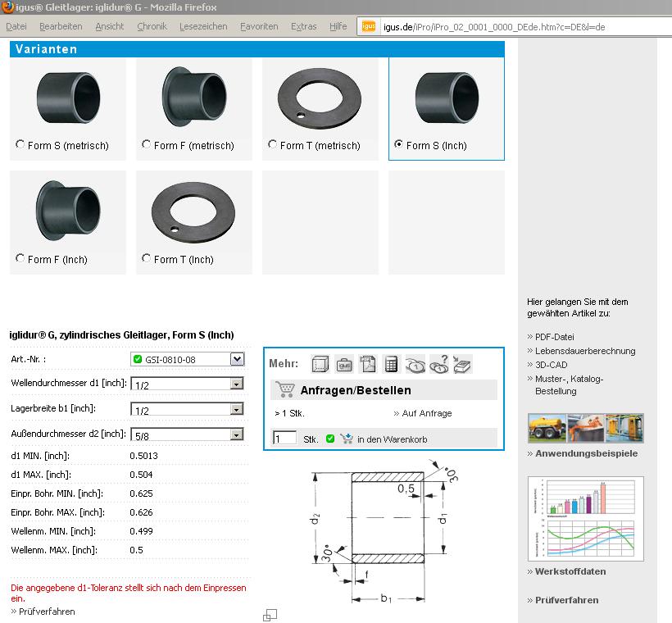Open the Werkstoffdaten link
This screenshot has height=623, width=672.
click(x=570, y=571)
